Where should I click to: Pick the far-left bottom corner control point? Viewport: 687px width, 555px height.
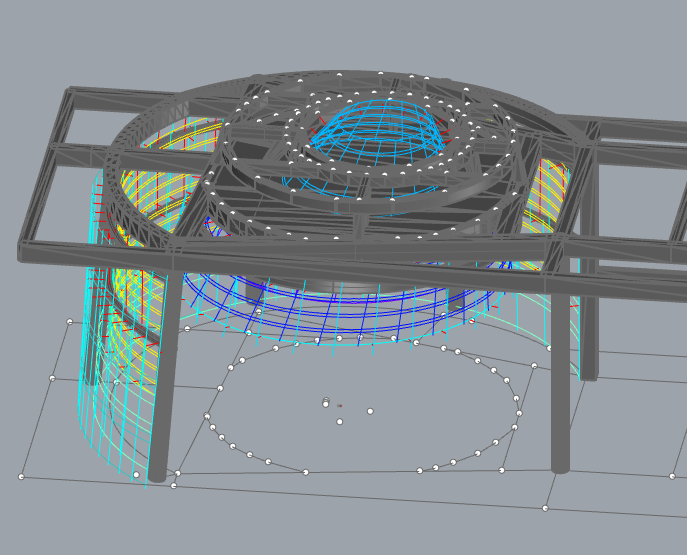point(21,476)
